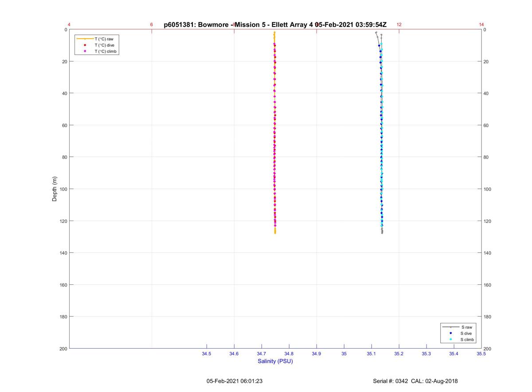Click the grey line sample for S raw
Screen dimensions: 532x392
click(451, 327)
